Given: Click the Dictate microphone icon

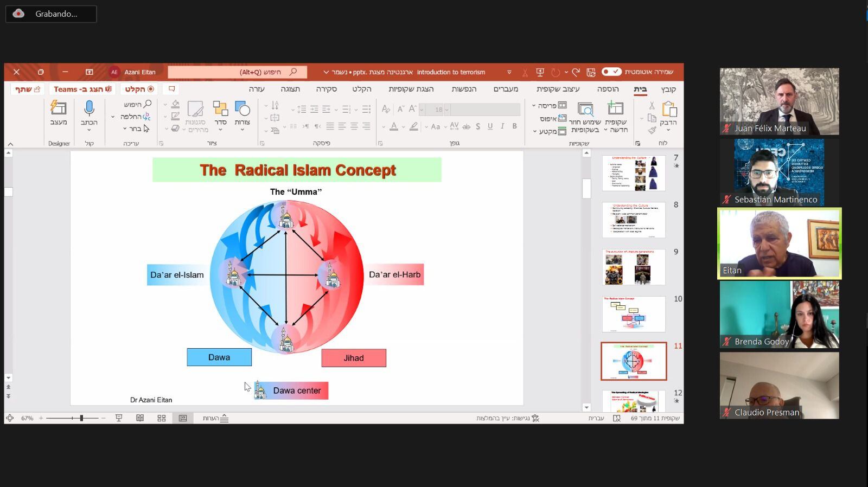Looking at the screenshot, I should [89, 111].
